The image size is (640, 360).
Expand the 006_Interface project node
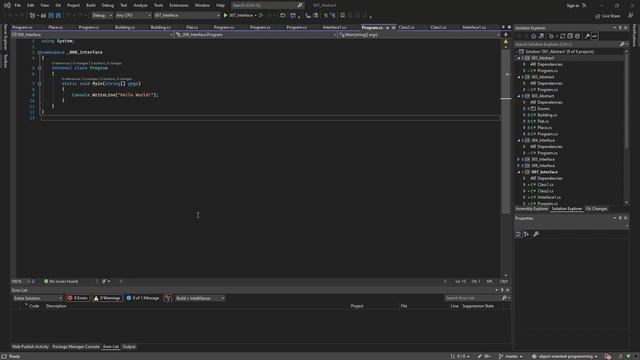click(x=519, y=166)
